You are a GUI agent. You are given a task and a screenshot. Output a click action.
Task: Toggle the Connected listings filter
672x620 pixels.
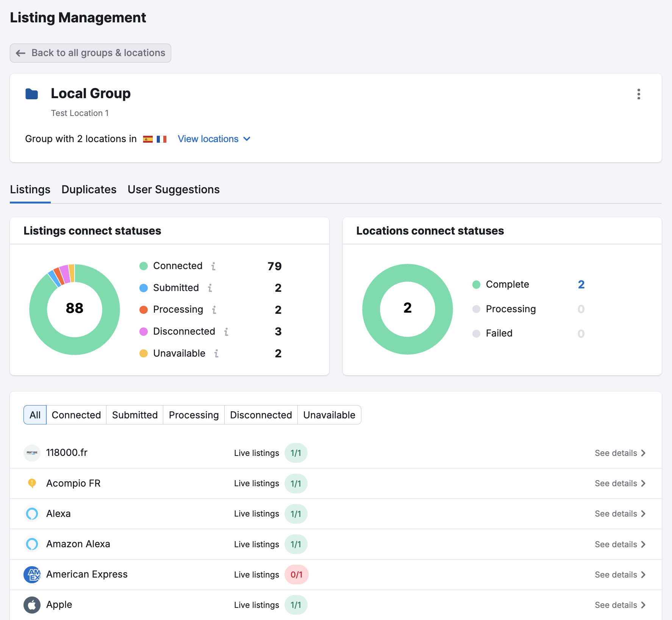[x=76, y=415]
